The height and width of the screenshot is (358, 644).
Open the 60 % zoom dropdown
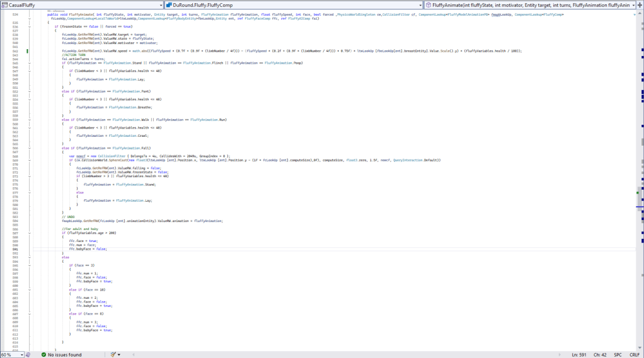click(21, 355)
